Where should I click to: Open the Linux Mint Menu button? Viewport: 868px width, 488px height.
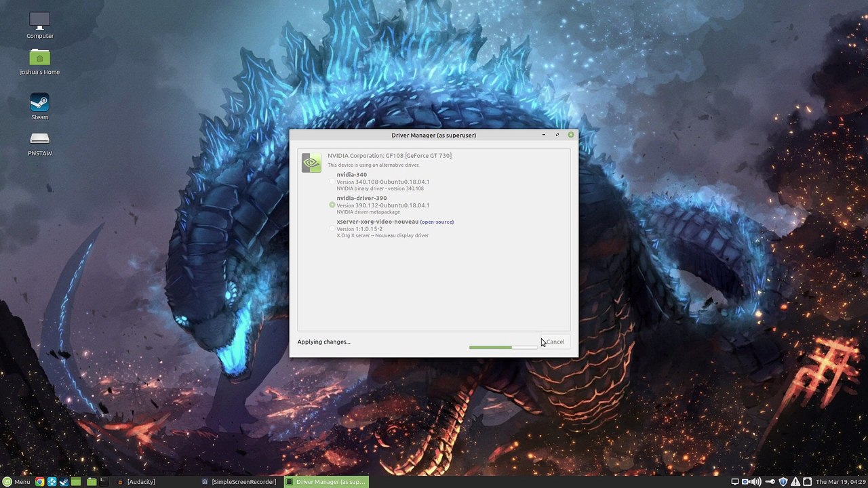coord(17,482)
